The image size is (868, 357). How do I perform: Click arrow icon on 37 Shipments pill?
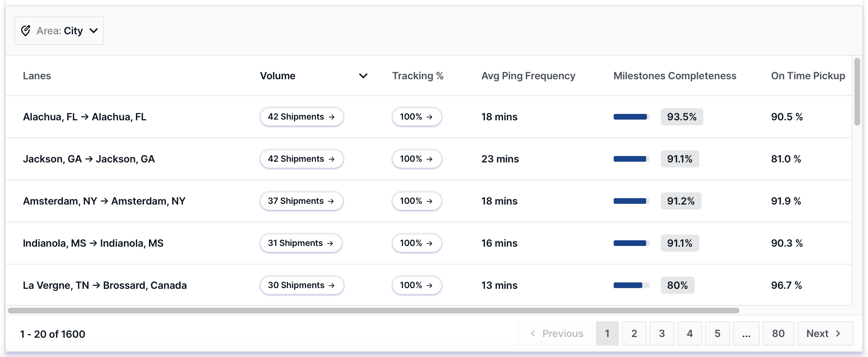click(x=331, y=201)
